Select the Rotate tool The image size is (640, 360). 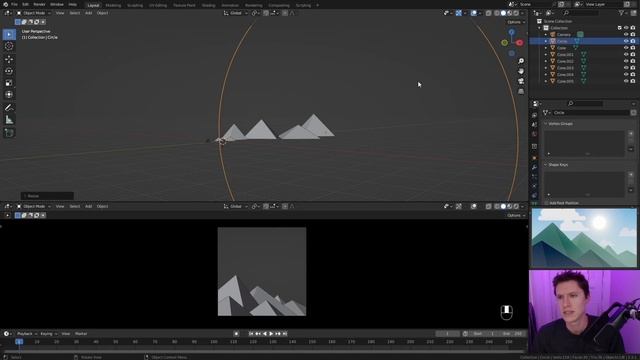(9, 71)
